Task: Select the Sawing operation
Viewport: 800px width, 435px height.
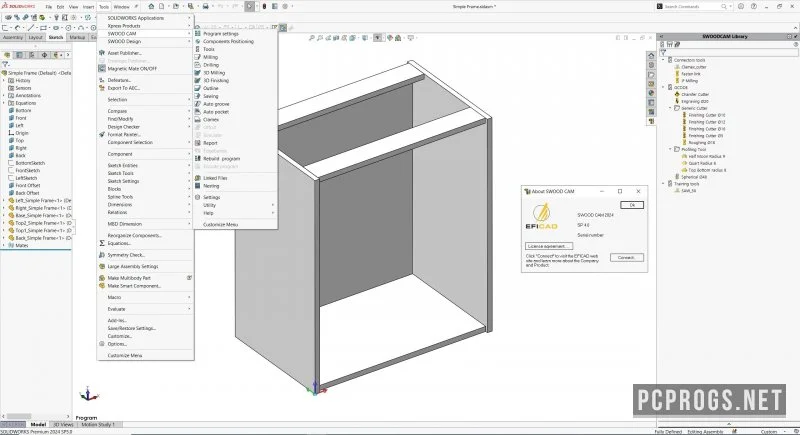Action: click(211, 96)
